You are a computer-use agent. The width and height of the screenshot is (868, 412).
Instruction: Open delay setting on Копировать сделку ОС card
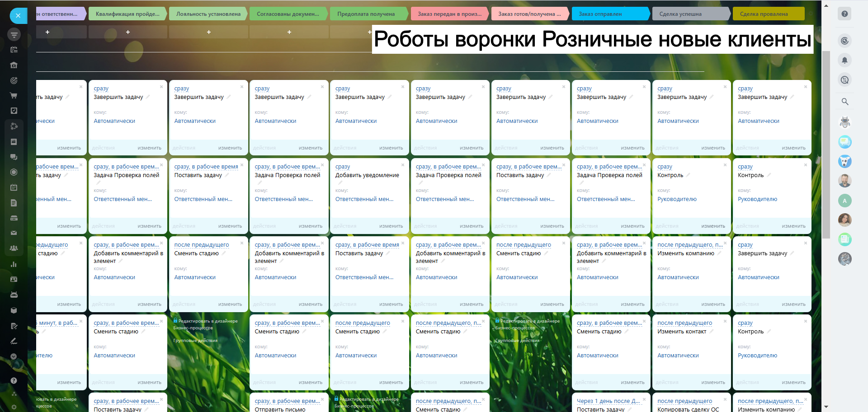(684, 401)
